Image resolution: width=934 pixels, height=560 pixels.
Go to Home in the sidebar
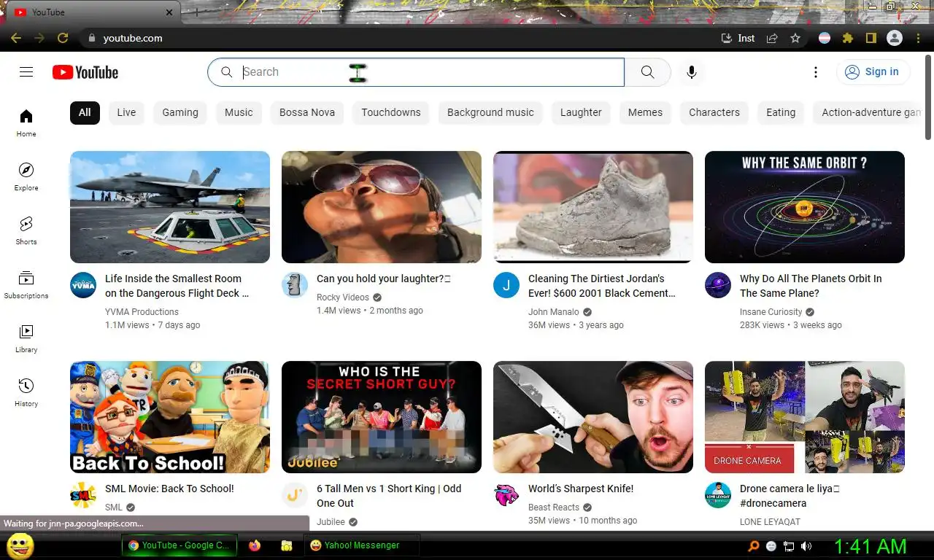[x=26, y=122]
